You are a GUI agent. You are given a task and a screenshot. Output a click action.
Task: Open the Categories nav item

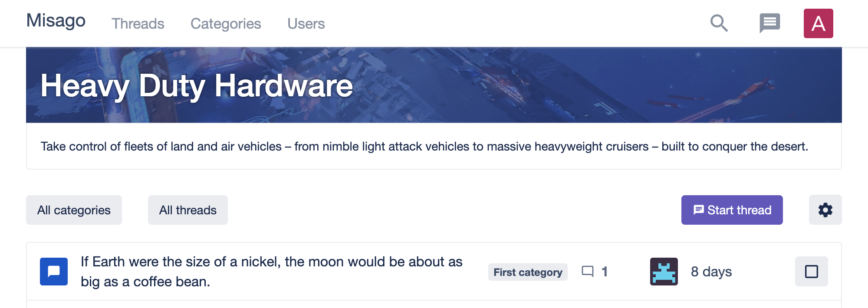tap(226, 24)
